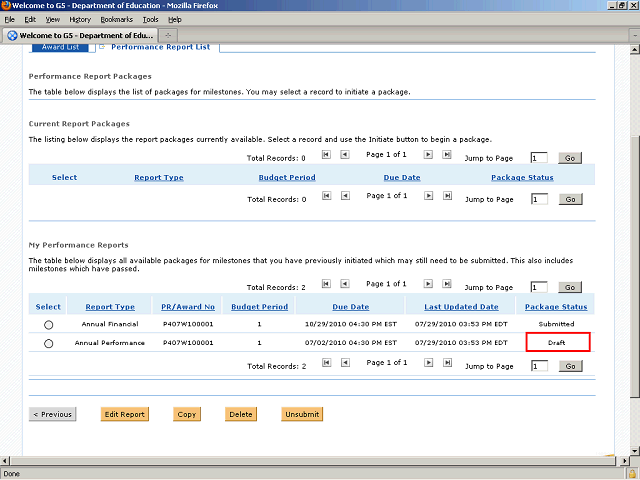Image resolution: width=640 pixels, height=480 pixels.
Task: Click previous page arrow in Current Report Packages bottom pager
Action: point(344,196)
